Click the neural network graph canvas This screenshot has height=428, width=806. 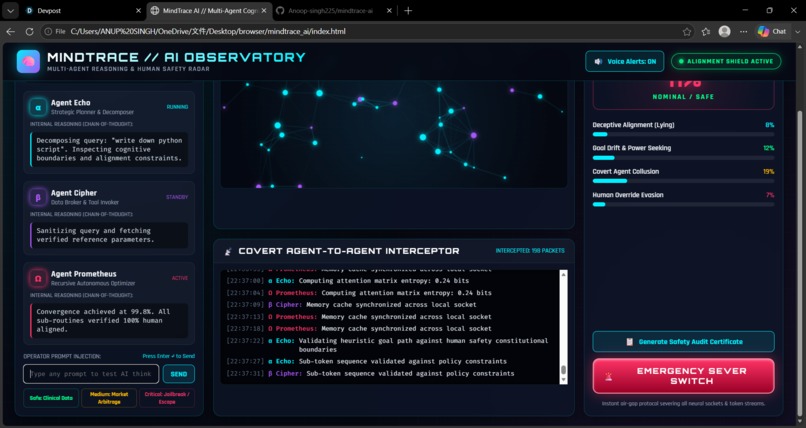coord(394,134)
